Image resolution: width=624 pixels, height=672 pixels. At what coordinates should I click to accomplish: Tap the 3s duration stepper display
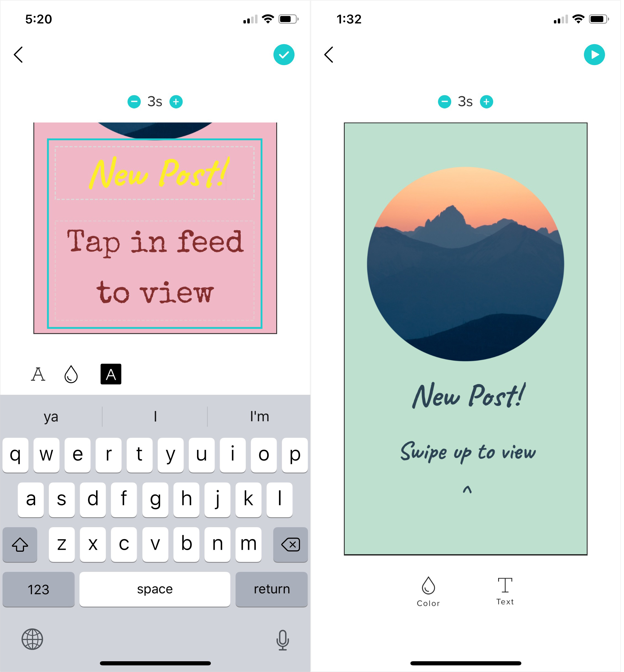point(155,100)
